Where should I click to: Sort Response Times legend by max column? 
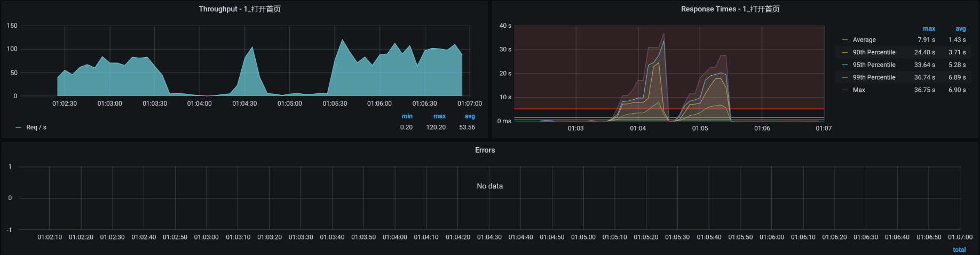coord(929,29)
